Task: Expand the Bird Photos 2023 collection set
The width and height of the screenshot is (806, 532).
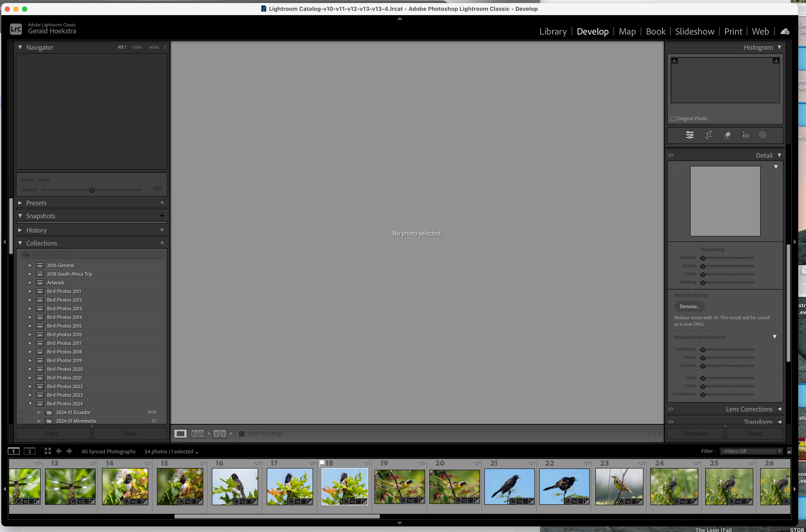Action: (30, 395)
